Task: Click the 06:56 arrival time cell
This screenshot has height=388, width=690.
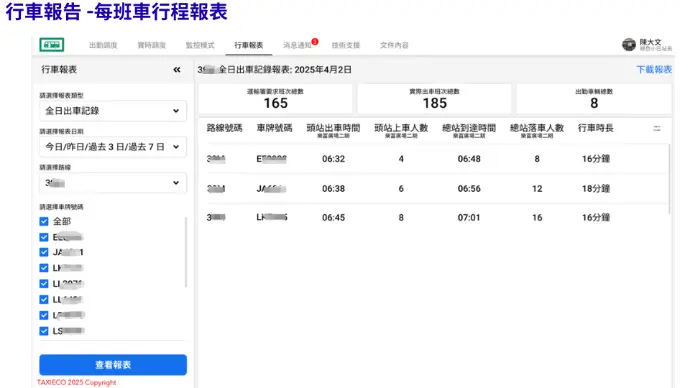Action: click(469, 189)
